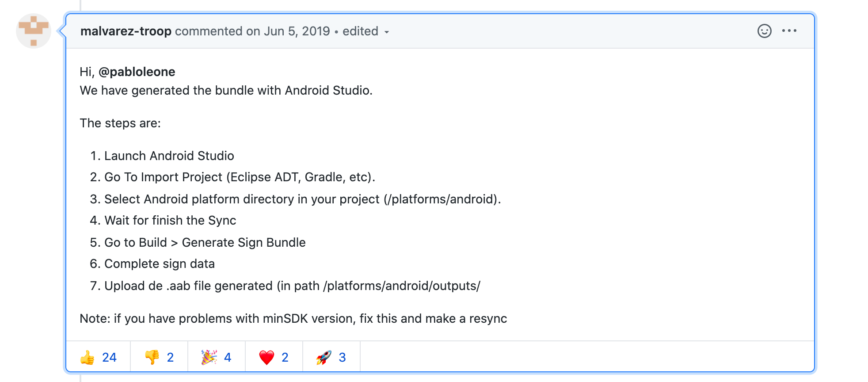Screen dimensions: 868x382
Task: Click the "Go To Import Project" step
Action: (x=240, y=177)
